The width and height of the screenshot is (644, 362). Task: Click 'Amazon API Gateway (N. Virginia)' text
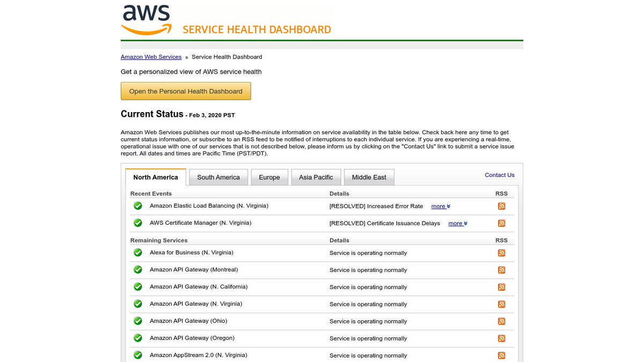tap(196, 304)
